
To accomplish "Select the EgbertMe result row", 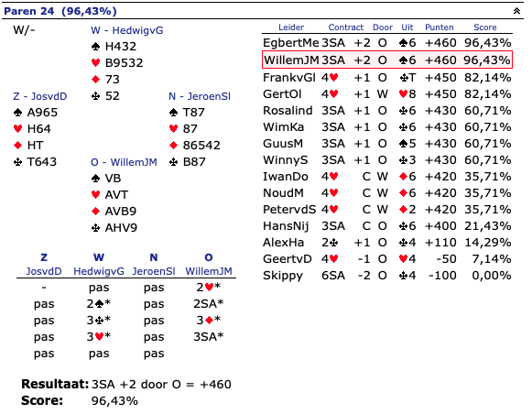I will (x=387, y=43).
